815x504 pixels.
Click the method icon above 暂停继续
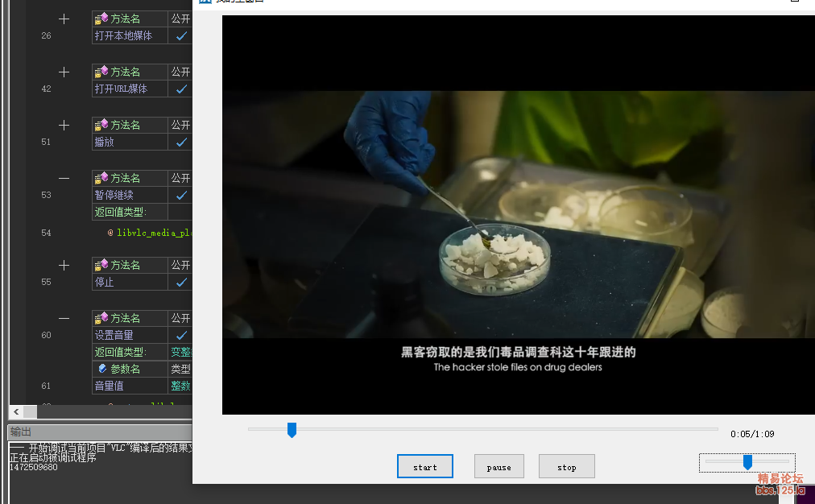(101, 178)
